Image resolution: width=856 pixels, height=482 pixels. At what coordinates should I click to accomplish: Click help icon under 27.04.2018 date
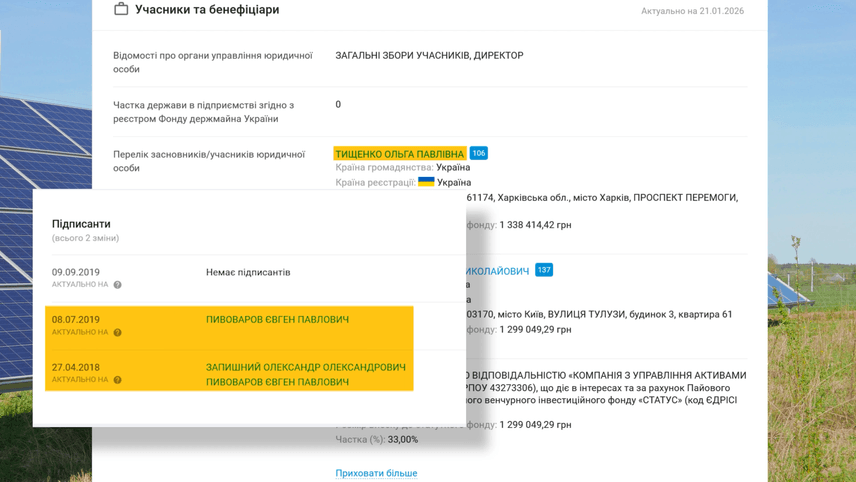click(x=117, y=380)
